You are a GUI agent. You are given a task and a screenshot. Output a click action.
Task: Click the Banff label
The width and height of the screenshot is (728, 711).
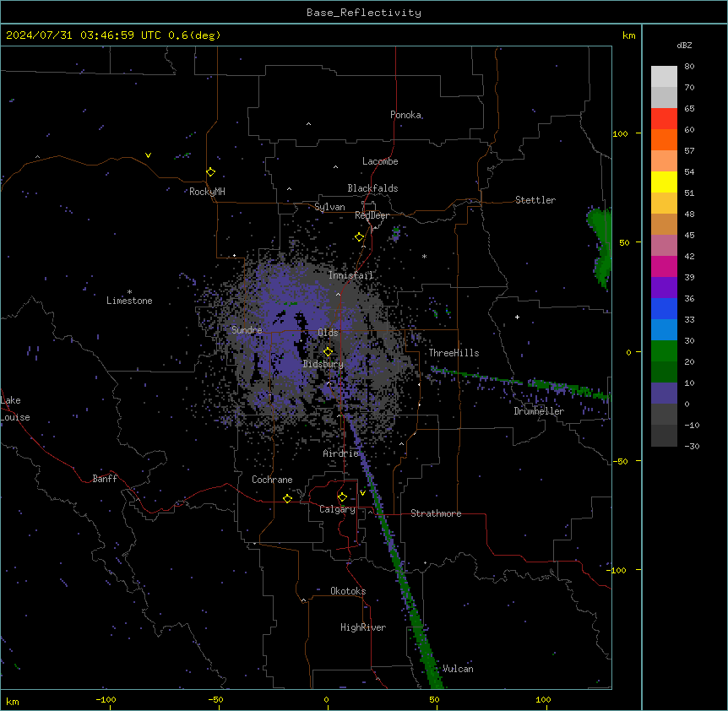(105, 479)
